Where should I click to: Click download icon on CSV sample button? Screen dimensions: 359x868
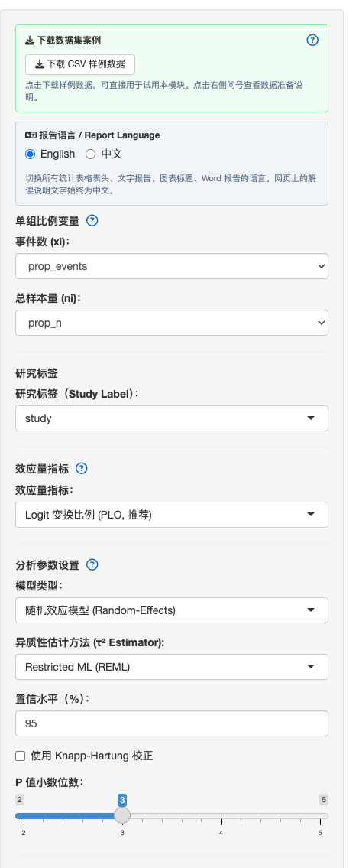point(40,64)
